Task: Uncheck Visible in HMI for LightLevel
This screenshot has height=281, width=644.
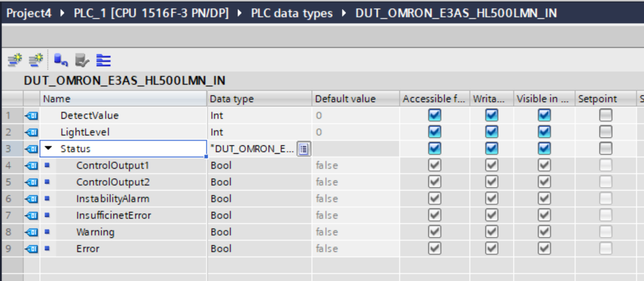Action: pos(544,132)
